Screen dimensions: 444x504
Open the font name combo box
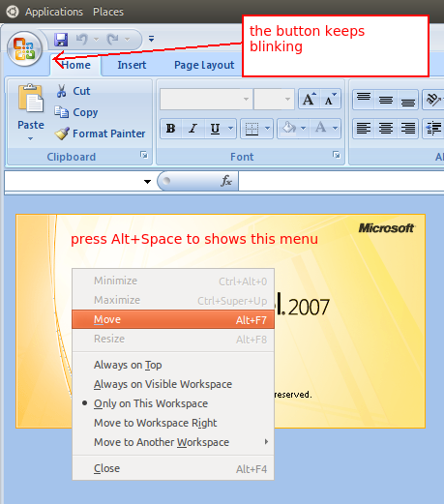click(206, 99)
